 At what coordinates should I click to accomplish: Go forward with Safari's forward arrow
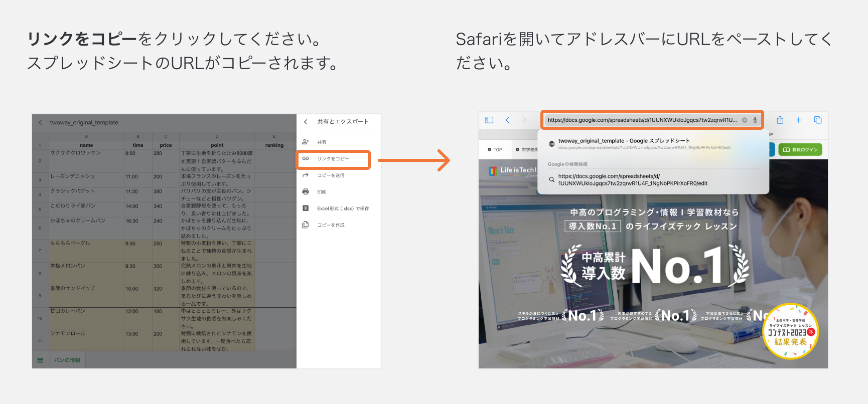pos(524,120)
